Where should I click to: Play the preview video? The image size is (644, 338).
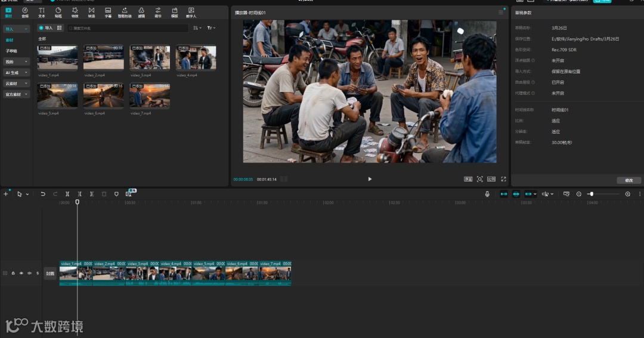[370, 179]
